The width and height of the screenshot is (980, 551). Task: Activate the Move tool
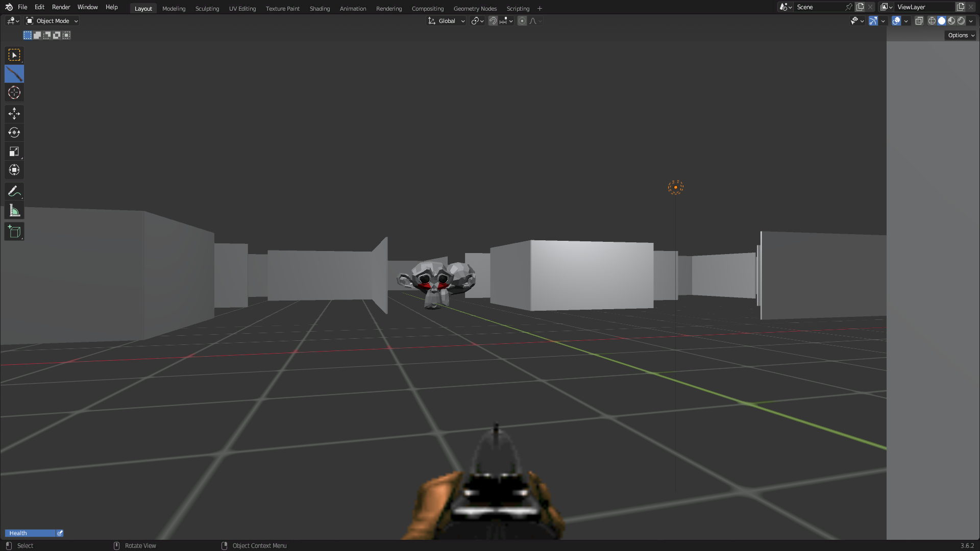(14, 113)
